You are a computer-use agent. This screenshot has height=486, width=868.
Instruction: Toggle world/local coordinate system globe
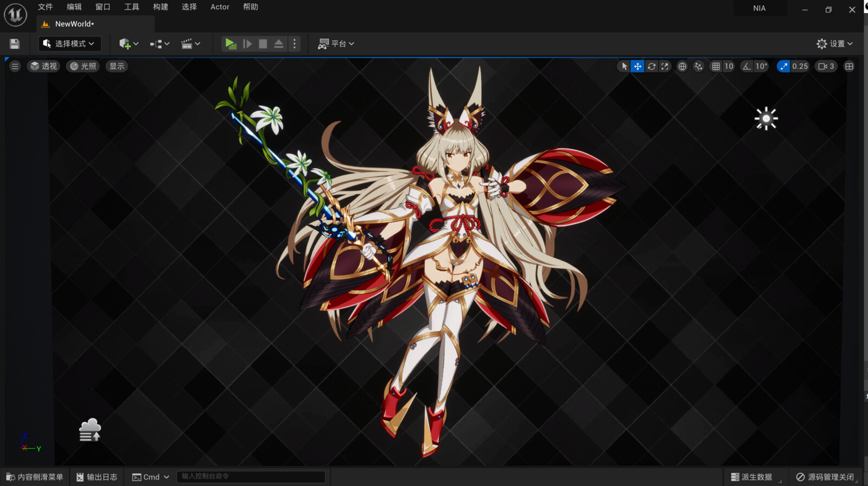682,66
